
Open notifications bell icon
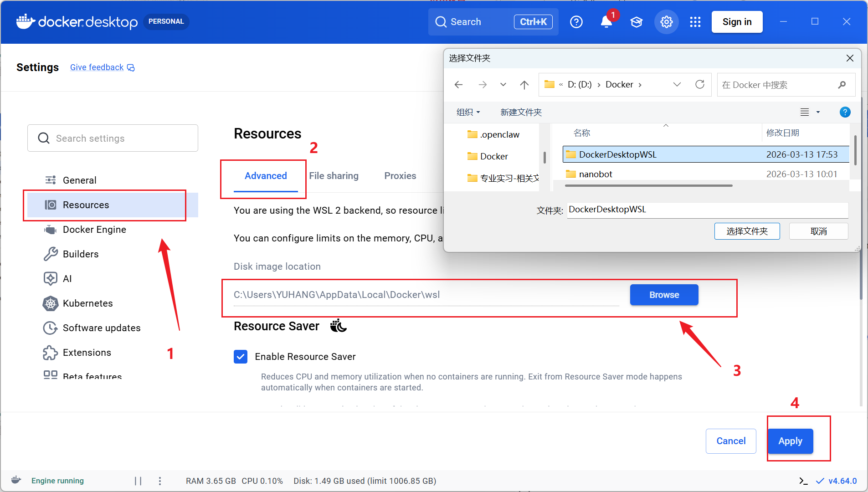click(x=606, y=22)
